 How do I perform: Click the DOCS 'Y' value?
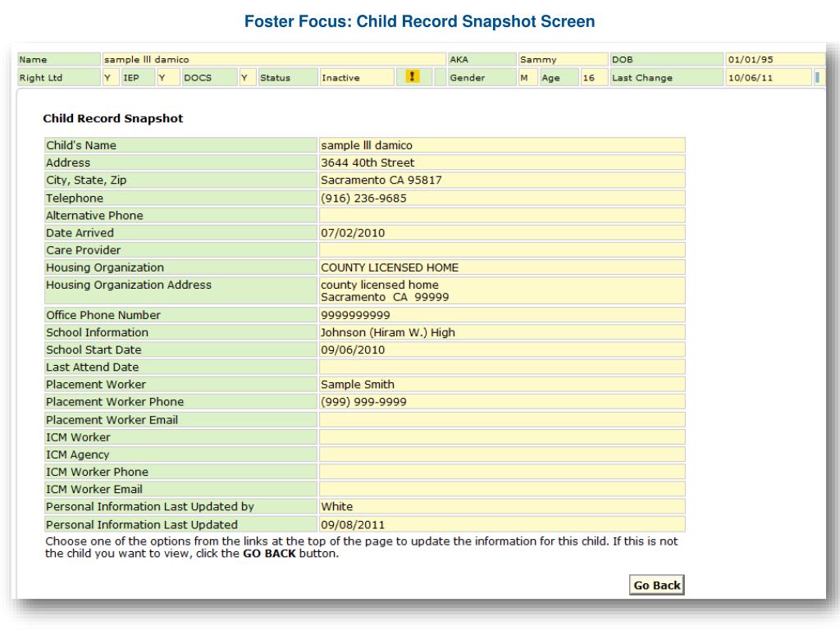click(244, 78)
